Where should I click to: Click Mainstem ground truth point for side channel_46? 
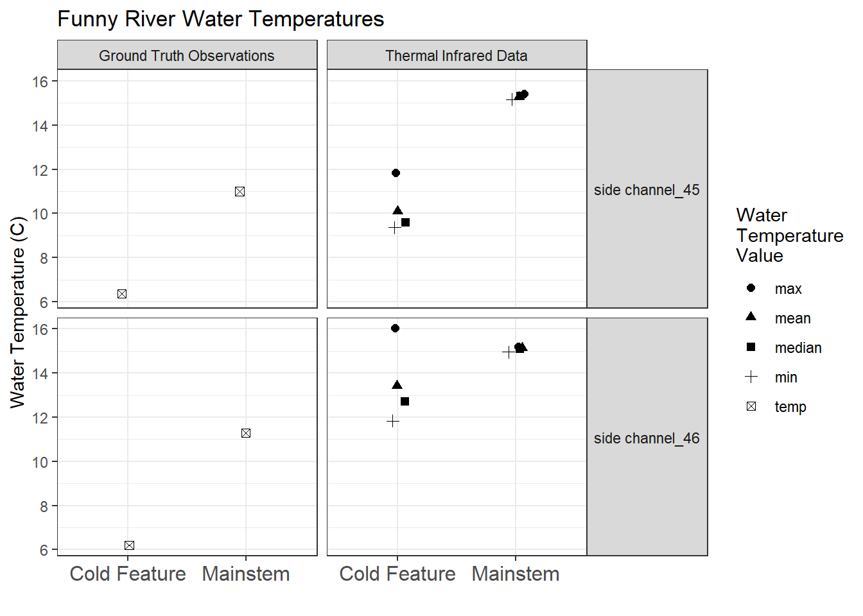coord(245,433)
